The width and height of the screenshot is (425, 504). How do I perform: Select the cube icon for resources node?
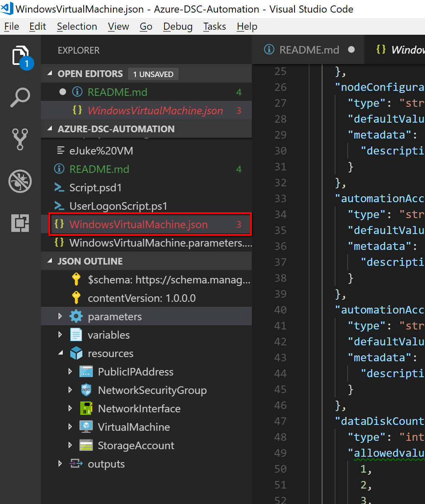tap(76, 353)
